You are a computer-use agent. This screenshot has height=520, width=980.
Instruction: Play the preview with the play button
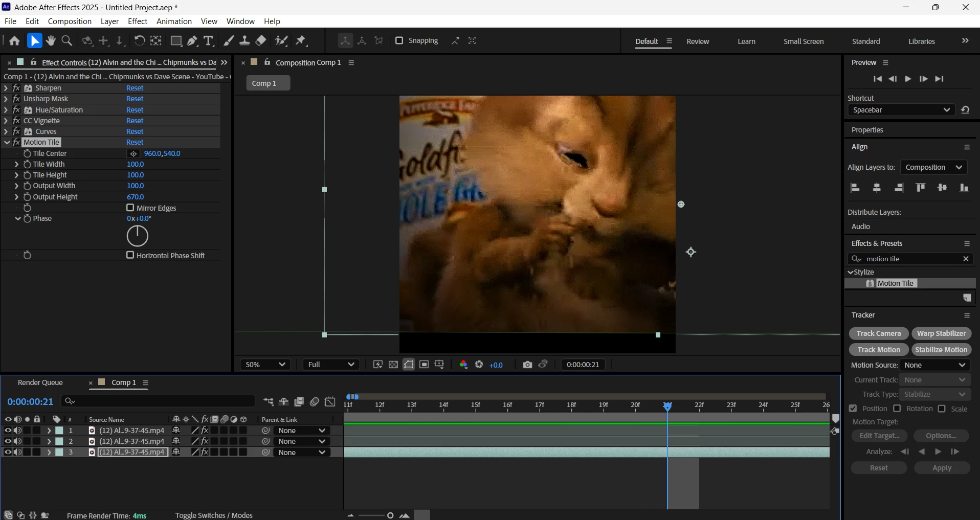pyautogui.click(x=908, y=79)
